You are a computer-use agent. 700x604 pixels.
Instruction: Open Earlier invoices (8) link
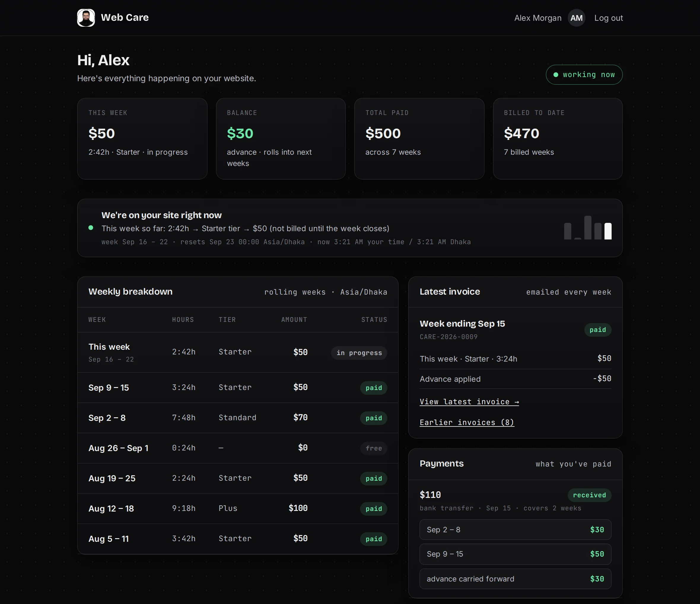[x=467, y=422]
